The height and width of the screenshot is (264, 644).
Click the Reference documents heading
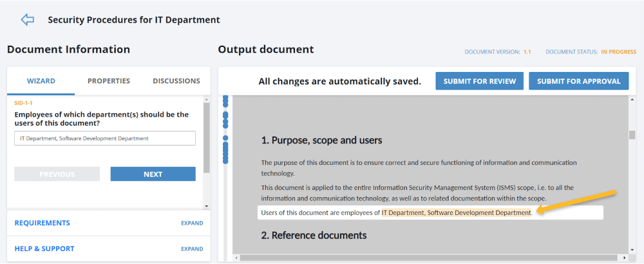pos(314,235)
